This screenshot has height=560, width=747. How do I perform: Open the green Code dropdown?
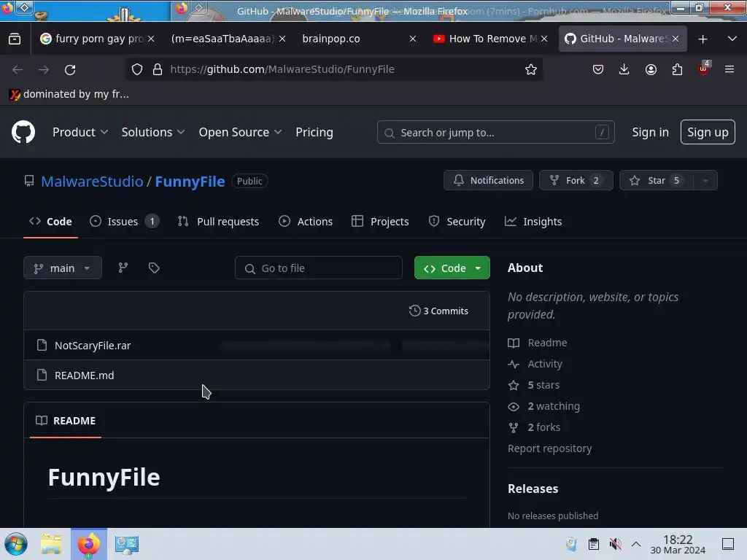point(452,268)
